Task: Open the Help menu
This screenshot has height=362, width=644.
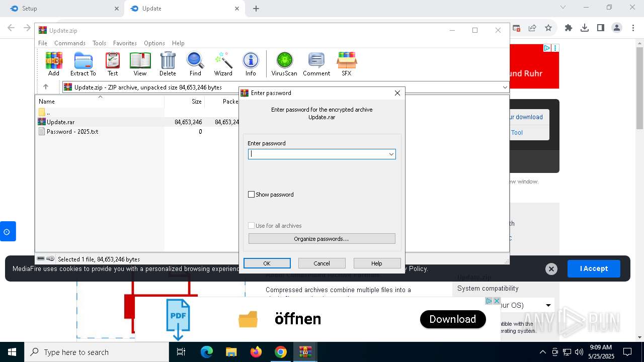Action: (178, 43)
